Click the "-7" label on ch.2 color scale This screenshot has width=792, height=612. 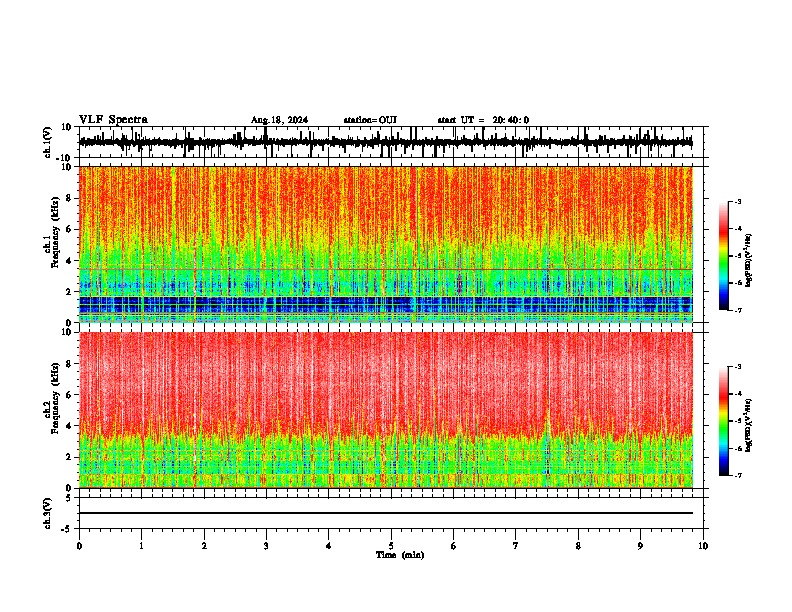pyautogui.click(x=737, y=475)
